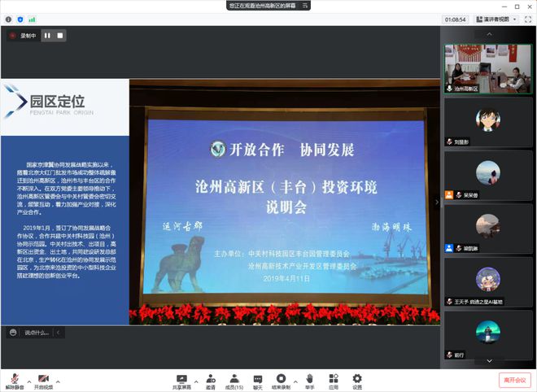The image size is (537, 392).
Task: Click the orange contact badge beside 吴呆曾
Action: [449, 195]
